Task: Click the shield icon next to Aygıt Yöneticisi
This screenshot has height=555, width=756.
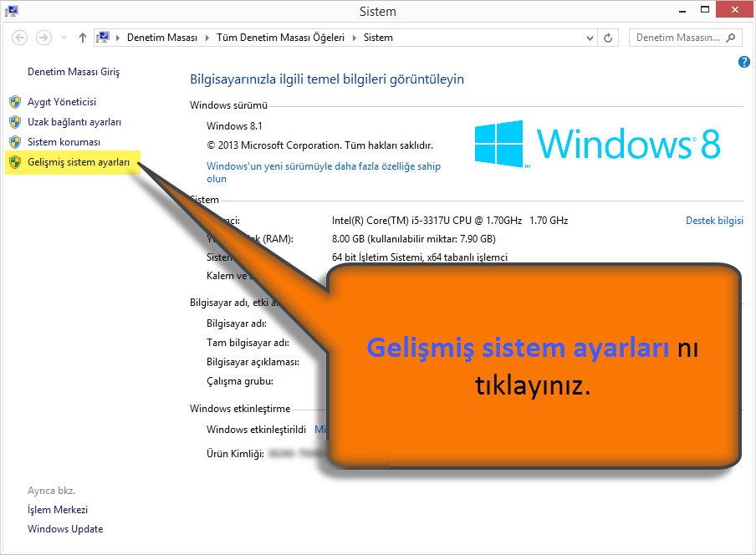Action: pyautogui.click(x=15, y=102)
